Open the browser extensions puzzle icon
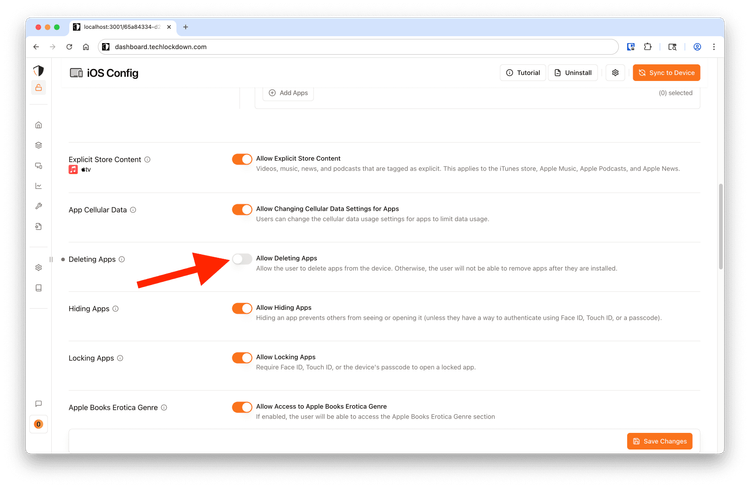Screen dimensions: 750x488 click(648, 46)
